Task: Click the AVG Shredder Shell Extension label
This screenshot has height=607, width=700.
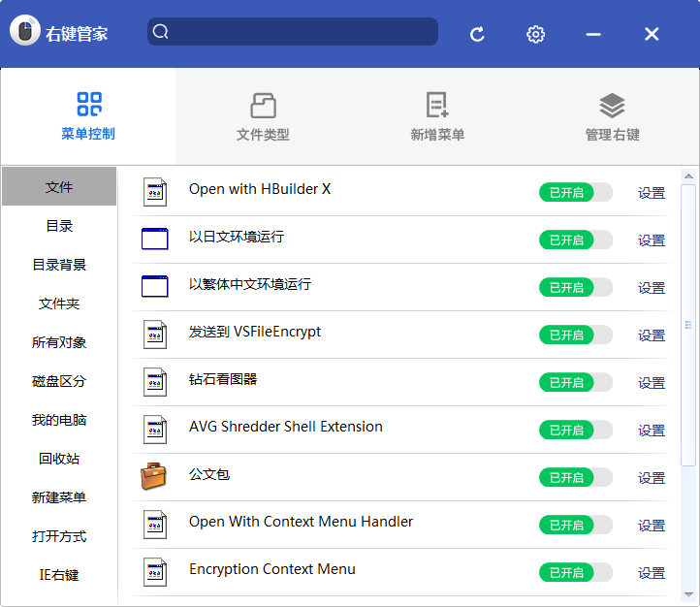Action: pyautogui.click(x=286, y=427)
